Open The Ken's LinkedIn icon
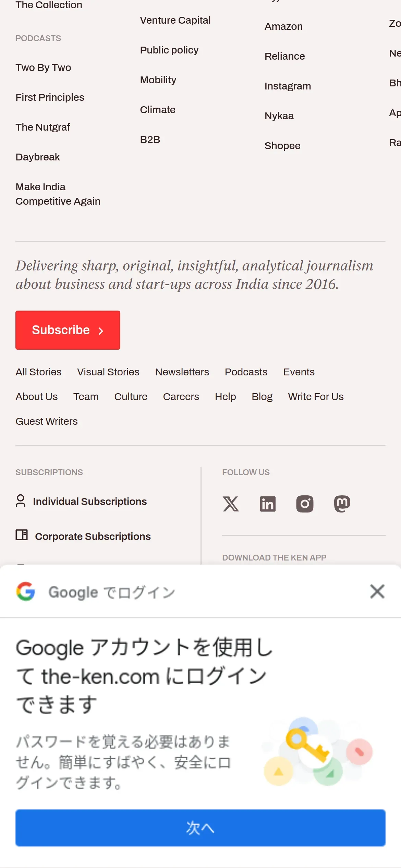The image size is (401, 868). 268,504
